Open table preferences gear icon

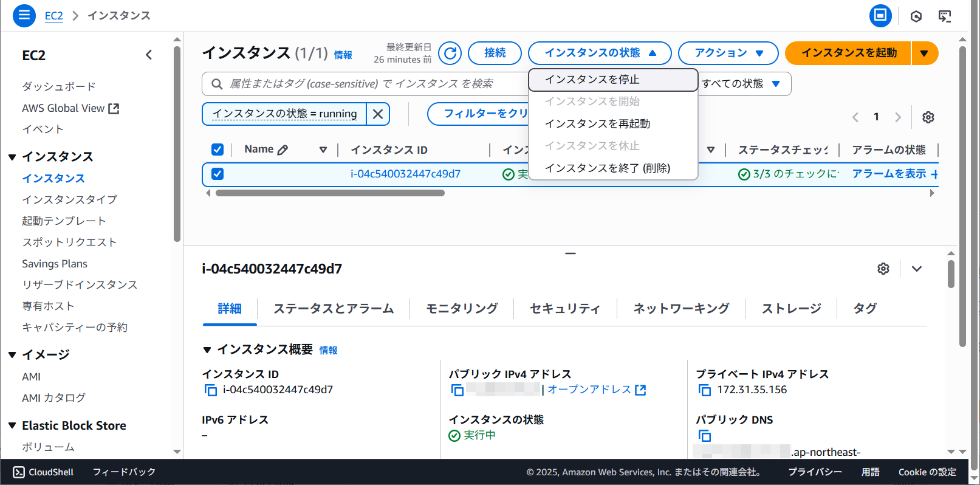(928, 117)
